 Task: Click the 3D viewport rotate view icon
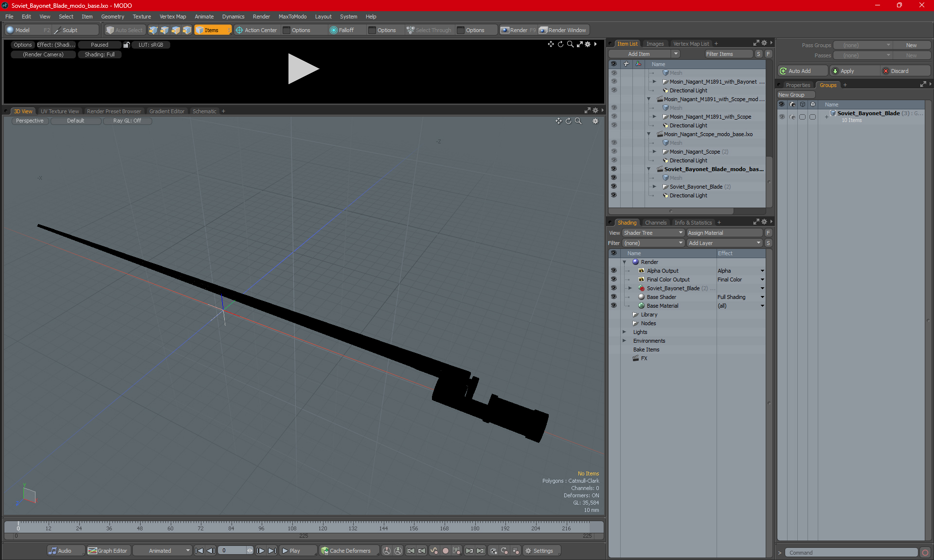[x=568, y=121]
